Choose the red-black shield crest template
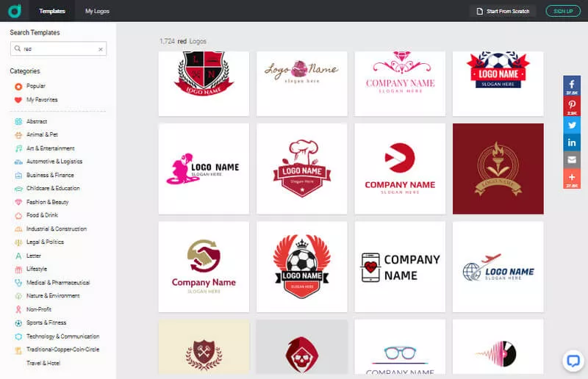 (204, 84)
